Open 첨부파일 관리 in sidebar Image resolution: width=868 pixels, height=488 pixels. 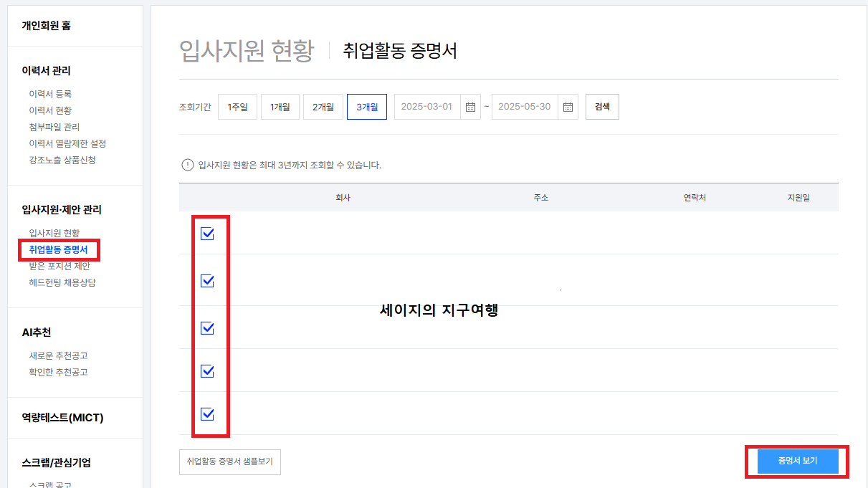[54, 127]
